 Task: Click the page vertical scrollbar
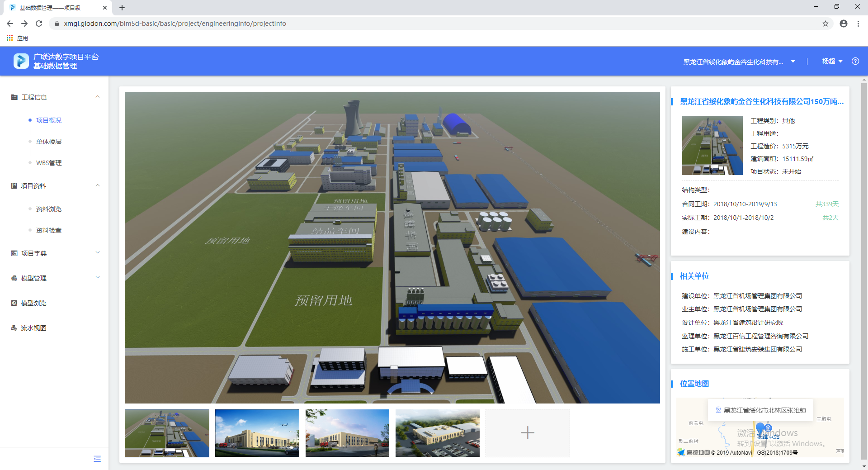[864, 271]
